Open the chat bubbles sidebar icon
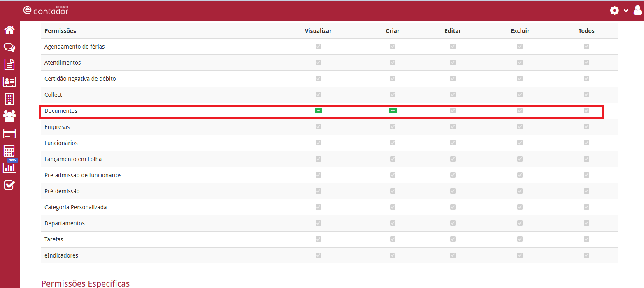644x288 pixels. [x=9, y=47]
